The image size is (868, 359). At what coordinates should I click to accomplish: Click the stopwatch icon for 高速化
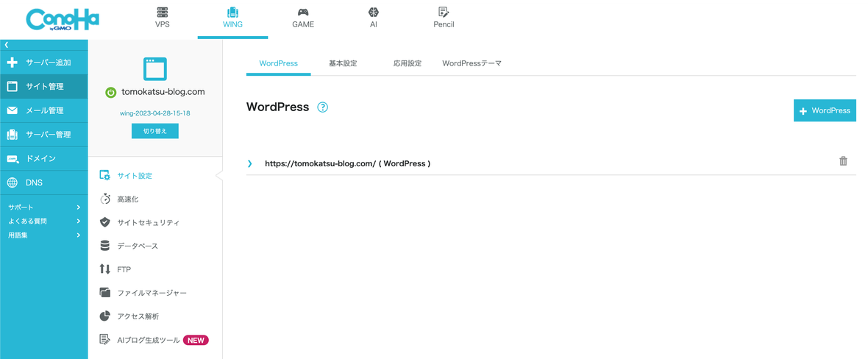tap(104, 199)
